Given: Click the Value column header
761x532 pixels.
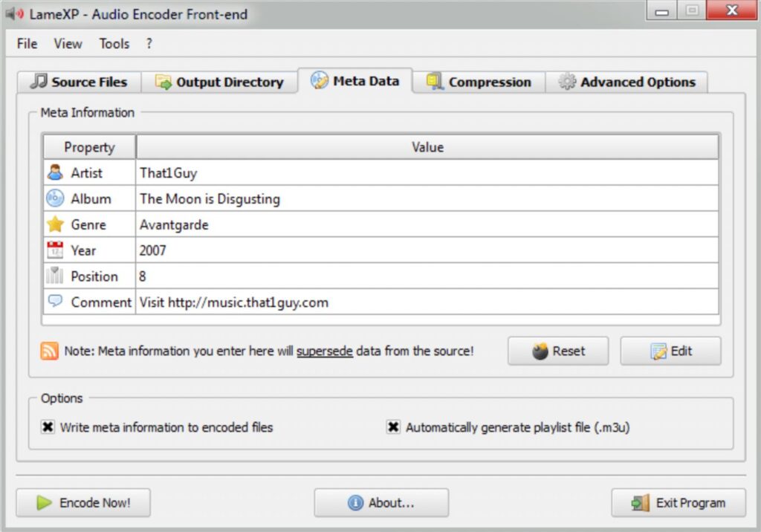Looking at the screenshot, I should tap(427, 147).
